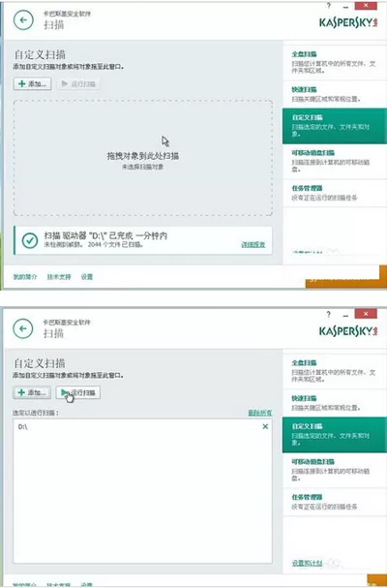Select 可移动磁盘扫描 in the sidebar of the D:\ window

335,470
